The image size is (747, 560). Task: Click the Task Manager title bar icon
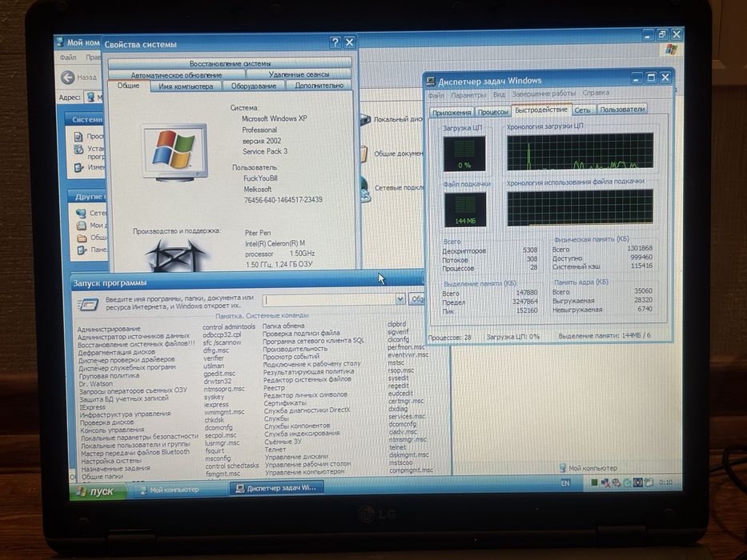[431, 81]
